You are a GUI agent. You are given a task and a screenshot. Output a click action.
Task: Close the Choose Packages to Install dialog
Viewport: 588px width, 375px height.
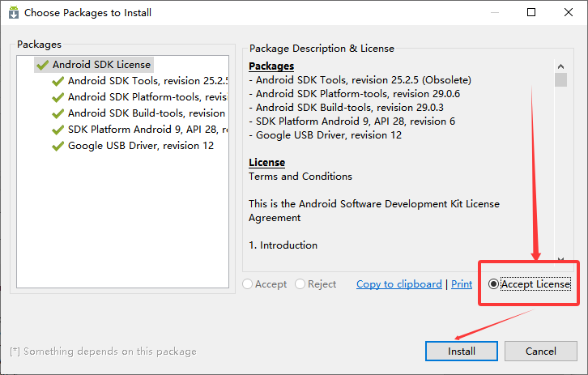[x=568, y=12]
